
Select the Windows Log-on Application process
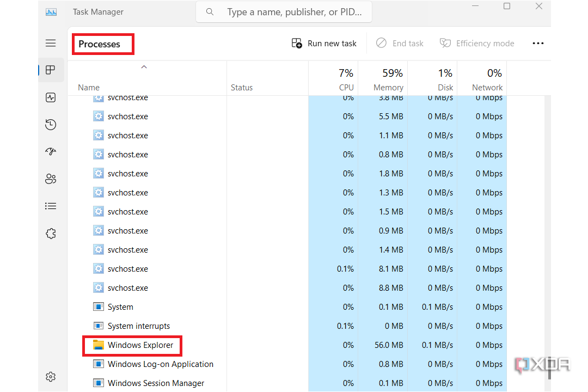pos(160,364)
